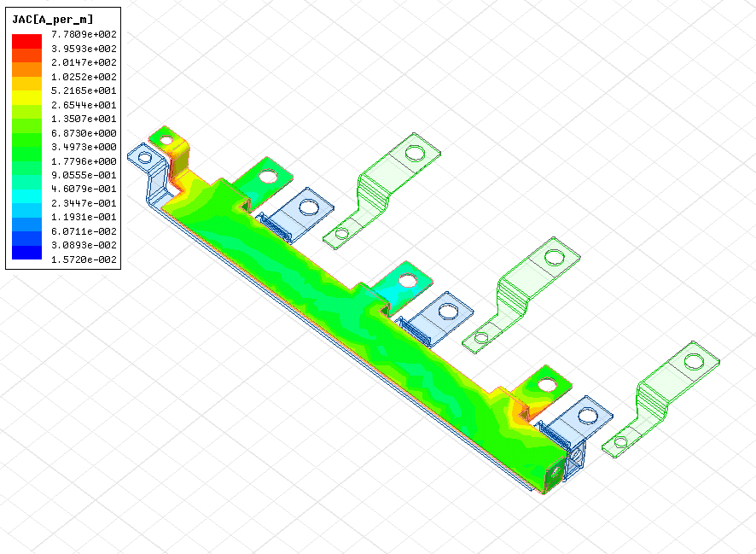Select the 1.0252e+002 legend value
The height and width of the screenshot is (554, 756).
[x=84, y=77]
